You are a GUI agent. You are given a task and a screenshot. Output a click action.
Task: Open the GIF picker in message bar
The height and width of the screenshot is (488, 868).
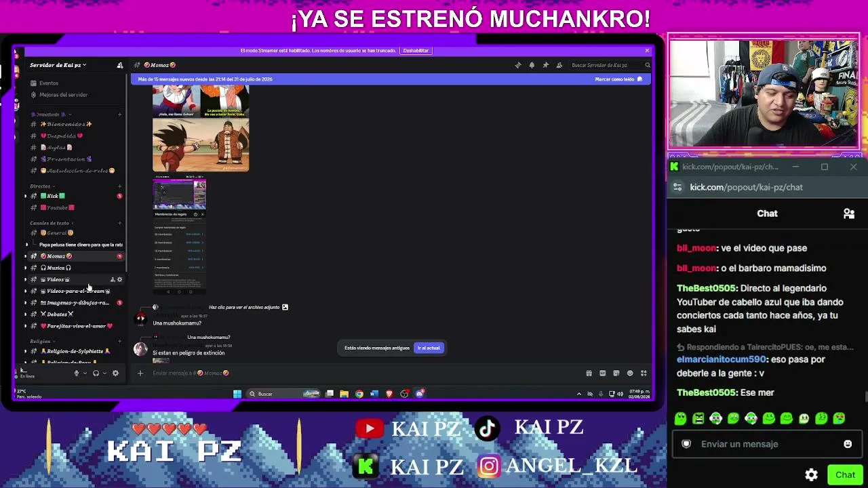click(x=602, y=373)
